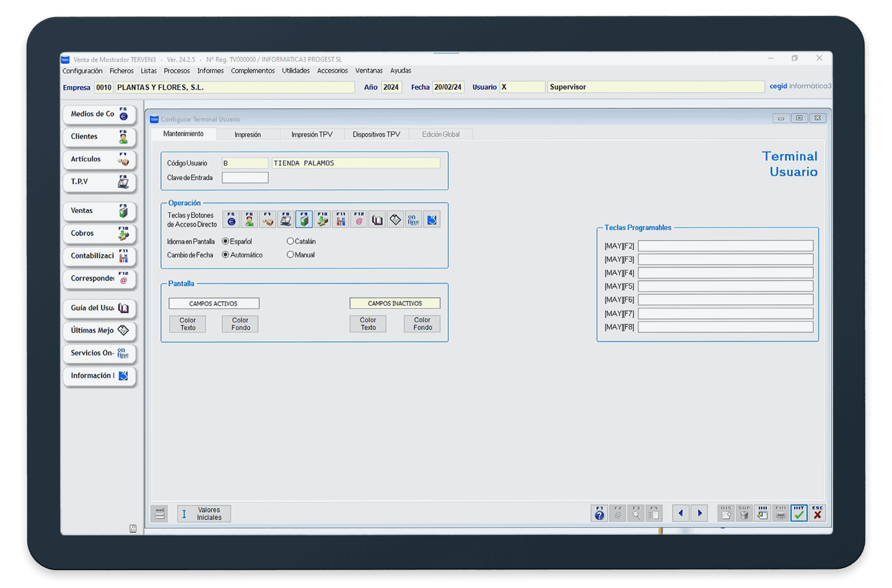Image resolution: width=892 pixels, height=588 pixels.
Task: Switch to the Impresión TPV tab
Action: [x=312, y=134]
